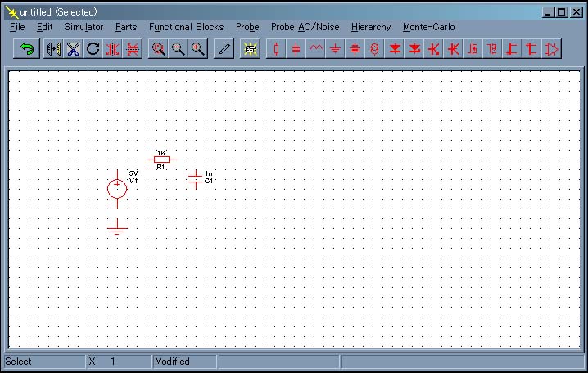Click the '1K' resistor value label

(161, 153)
